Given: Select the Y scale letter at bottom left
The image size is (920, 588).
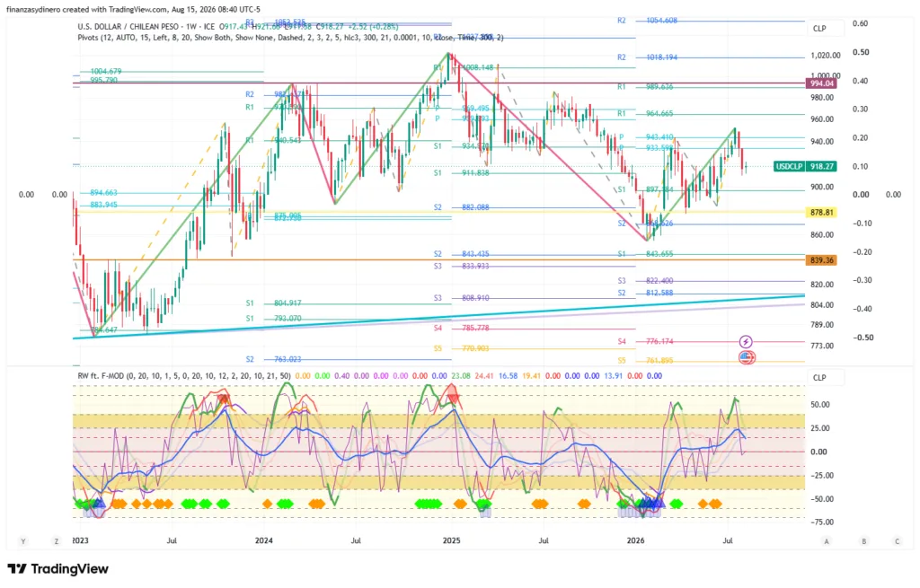Looking at the screenshot, I should coord(23,541).
